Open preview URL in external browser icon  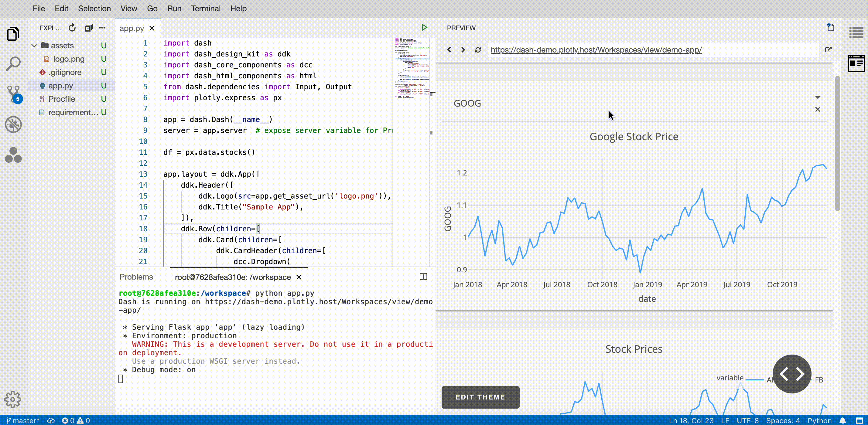829,49
